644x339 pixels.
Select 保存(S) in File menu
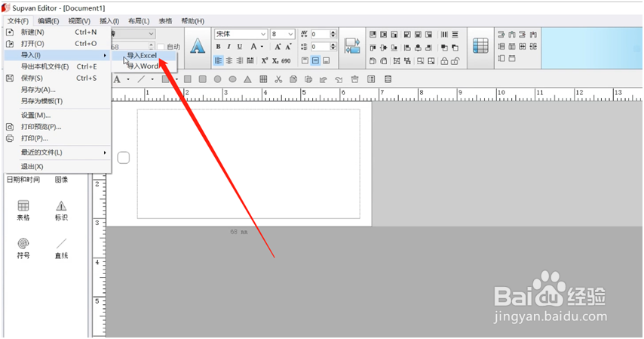click(x=57, y=79)
